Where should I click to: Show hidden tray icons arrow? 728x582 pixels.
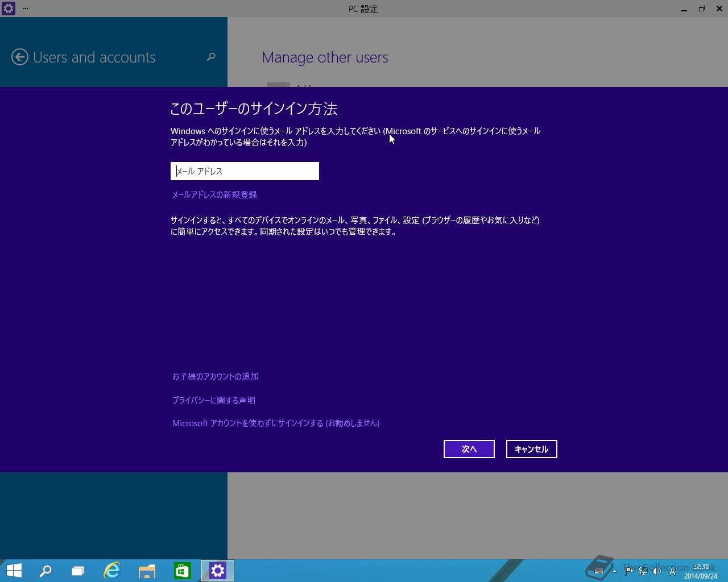614,571
